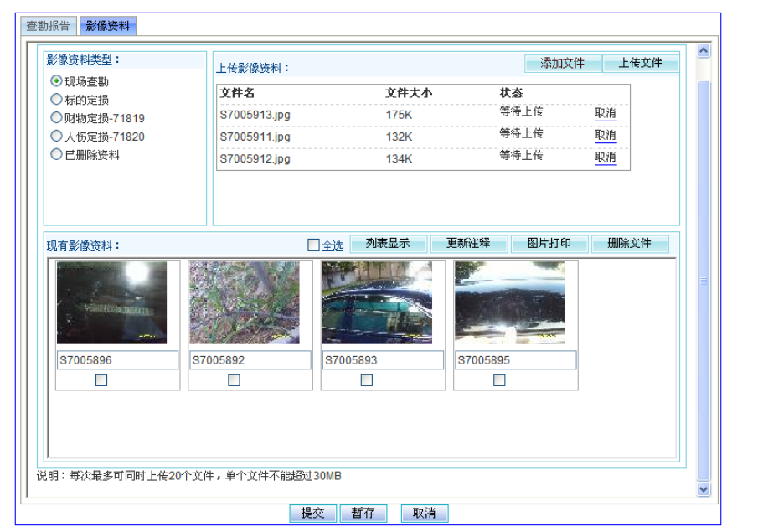The height and width of the screenshot is (532, 763).
Task: Click the vertical scrollbar thumb
Action: click(x=704, y=281)
